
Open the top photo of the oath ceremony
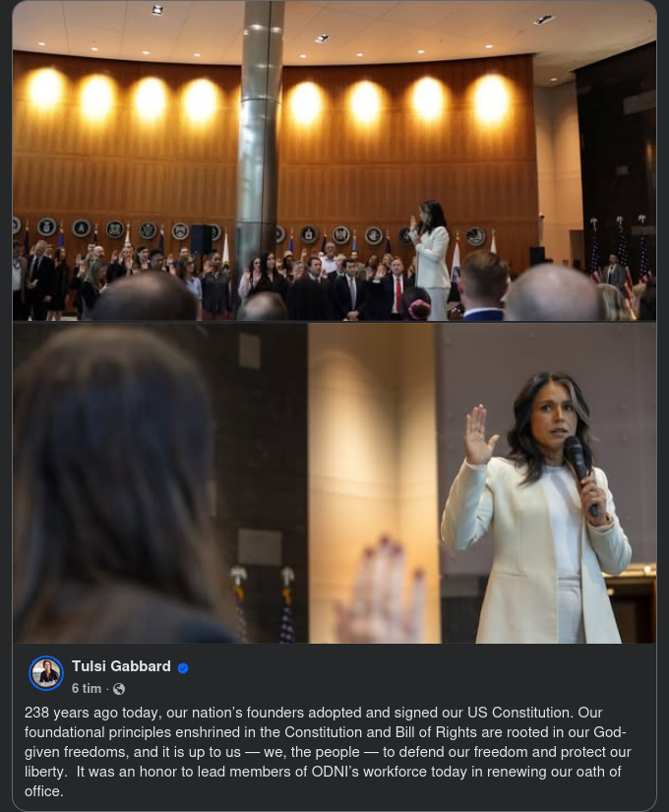pos(334,160)
